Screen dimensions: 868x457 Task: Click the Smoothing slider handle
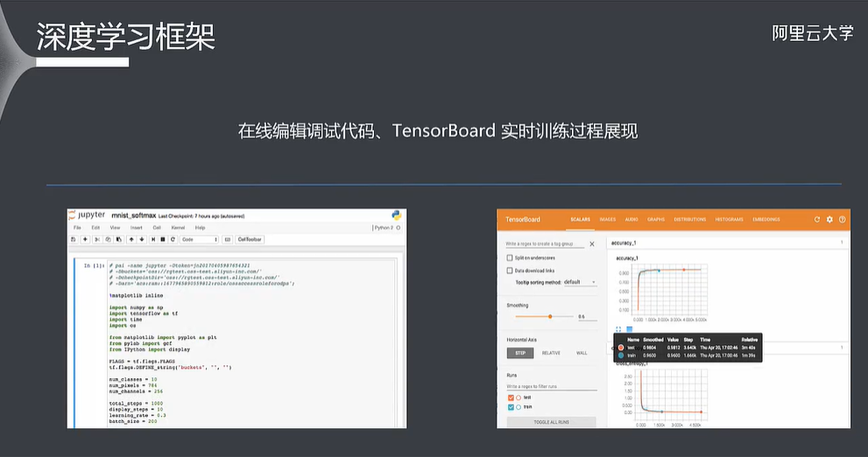550,316
